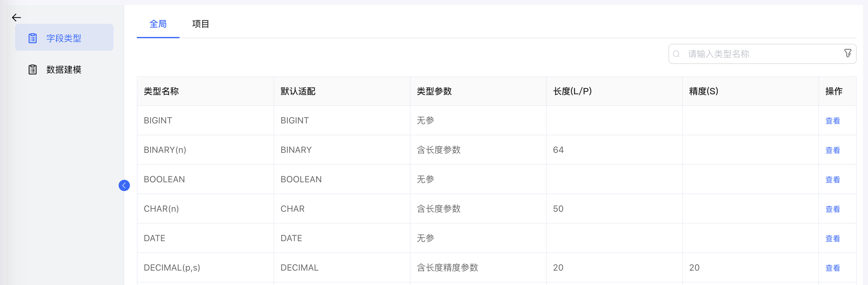868x285 pixels.
Task: Select the DECIMAL(p,s) type name cell
Action: 172,268
